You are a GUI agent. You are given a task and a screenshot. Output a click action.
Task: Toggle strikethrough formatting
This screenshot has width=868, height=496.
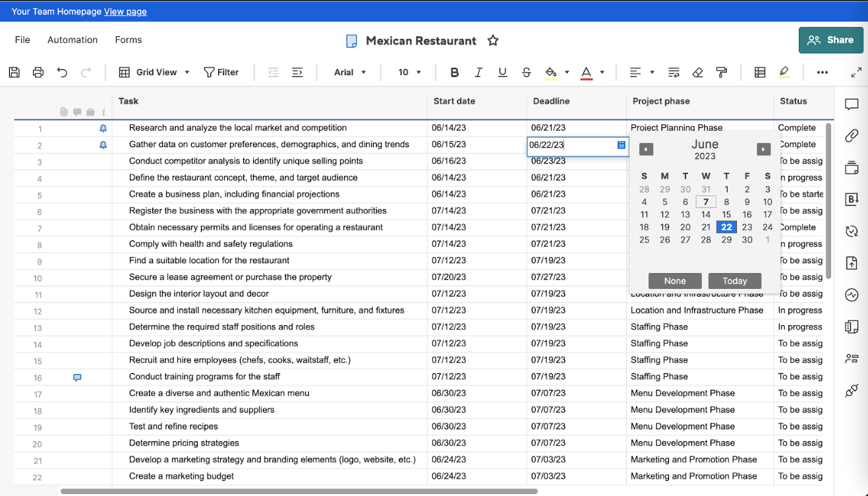click(525, 72)
